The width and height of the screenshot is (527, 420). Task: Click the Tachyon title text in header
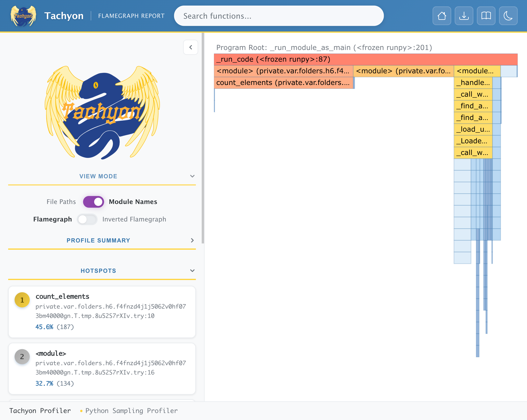click(64, 16)
